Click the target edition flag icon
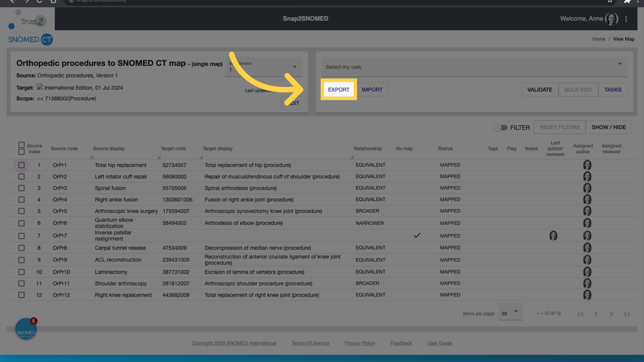 pos(40,87)
